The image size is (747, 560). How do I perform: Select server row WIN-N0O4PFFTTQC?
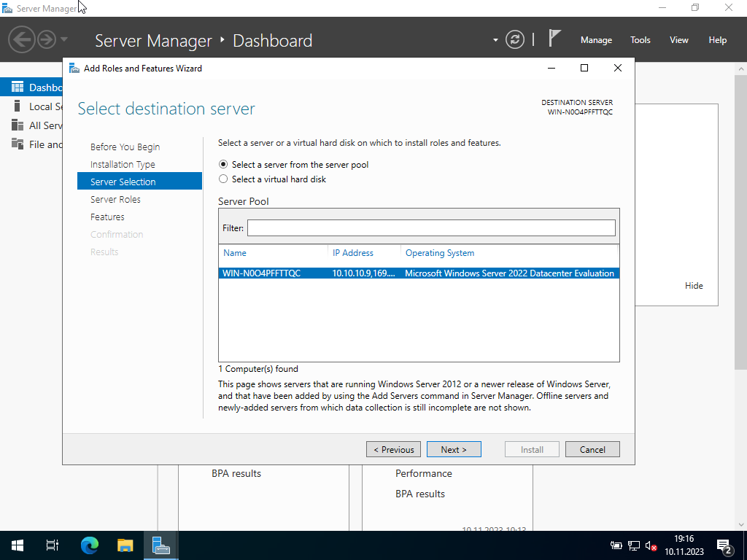tap(419, 273)
